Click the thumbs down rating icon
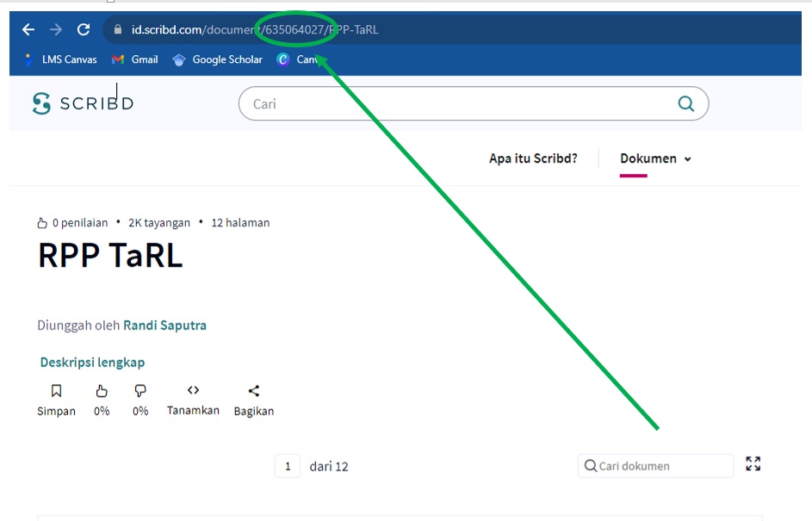This screenshot has width=812, height=521. (x=140, y=391)
